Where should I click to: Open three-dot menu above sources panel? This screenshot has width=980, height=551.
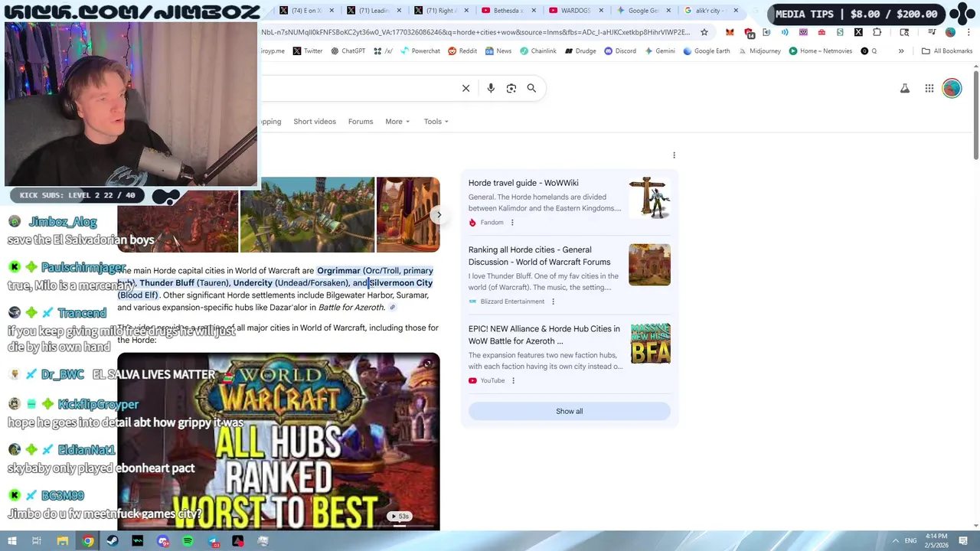(x=674, y=155)
